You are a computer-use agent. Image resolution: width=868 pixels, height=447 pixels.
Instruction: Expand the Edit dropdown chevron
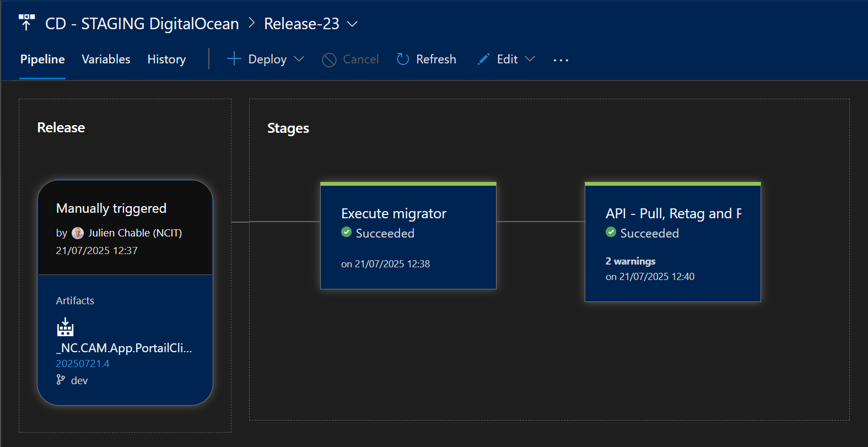click(x=530, y=59)
